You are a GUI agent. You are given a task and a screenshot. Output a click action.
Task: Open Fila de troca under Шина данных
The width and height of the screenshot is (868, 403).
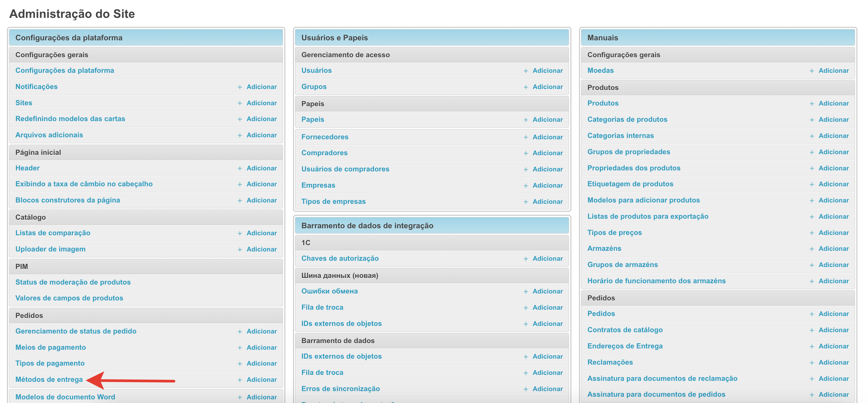click(x=322, y=307)
